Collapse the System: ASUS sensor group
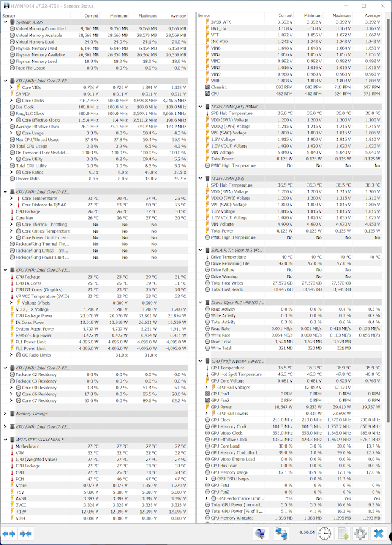Image resolution: width=392 pixels, height=545 pixels. coord(5,22)
